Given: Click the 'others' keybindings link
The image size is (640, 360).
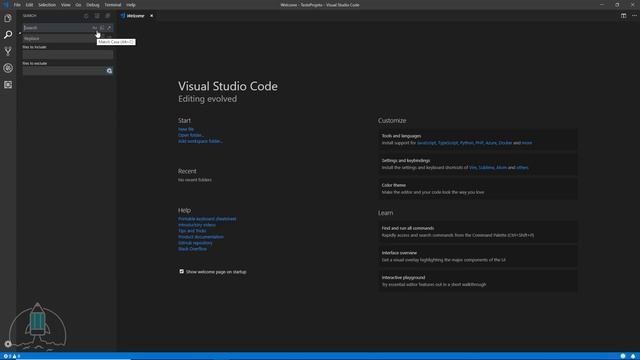Looking at the screenshot, I should (522, 167).
